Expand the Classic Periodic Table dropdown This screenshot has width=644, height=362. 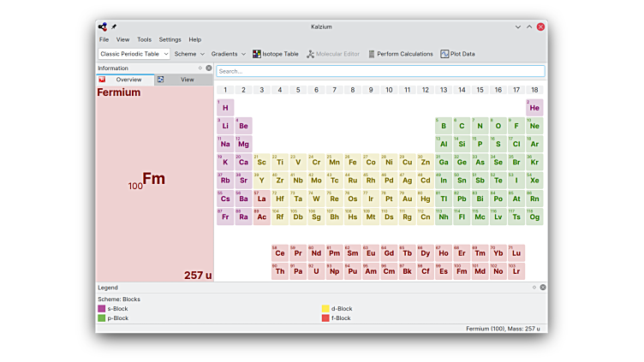pos(134,54)
